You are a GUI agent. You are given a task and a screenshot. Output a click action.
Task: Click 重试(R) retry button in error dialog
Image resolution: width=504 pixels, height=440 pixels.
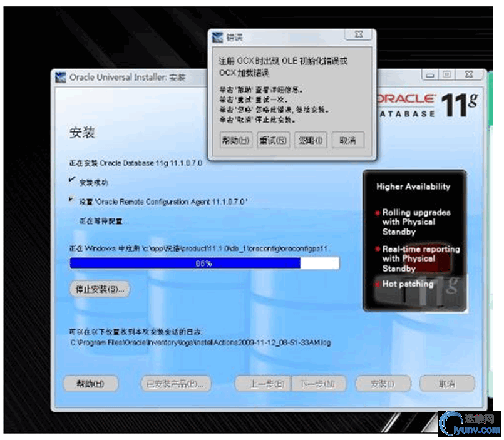pos(273,140)
